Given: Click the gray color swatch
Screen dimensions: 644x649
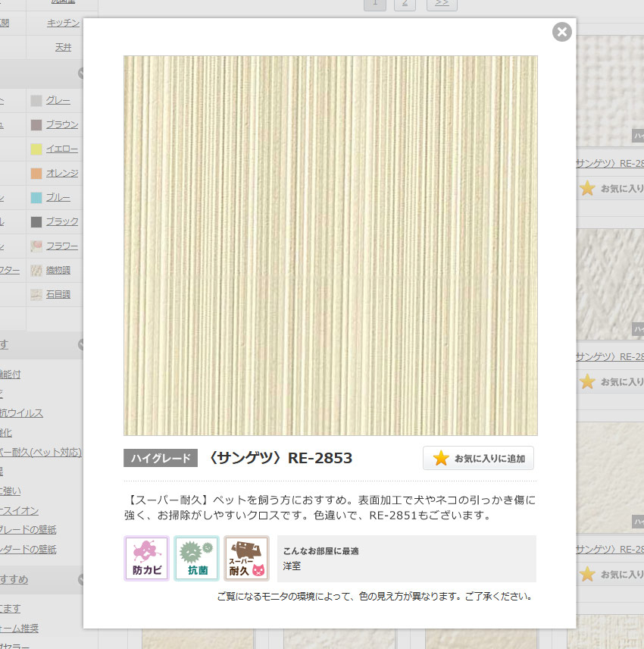Looking at the screenshot, I should coord(36,101).
